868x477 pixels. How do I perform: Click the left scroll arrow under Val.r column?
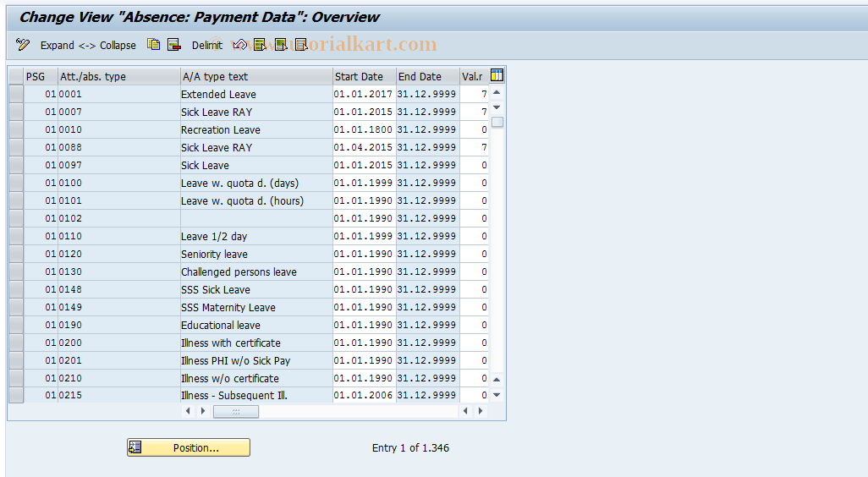coord(465,411)
